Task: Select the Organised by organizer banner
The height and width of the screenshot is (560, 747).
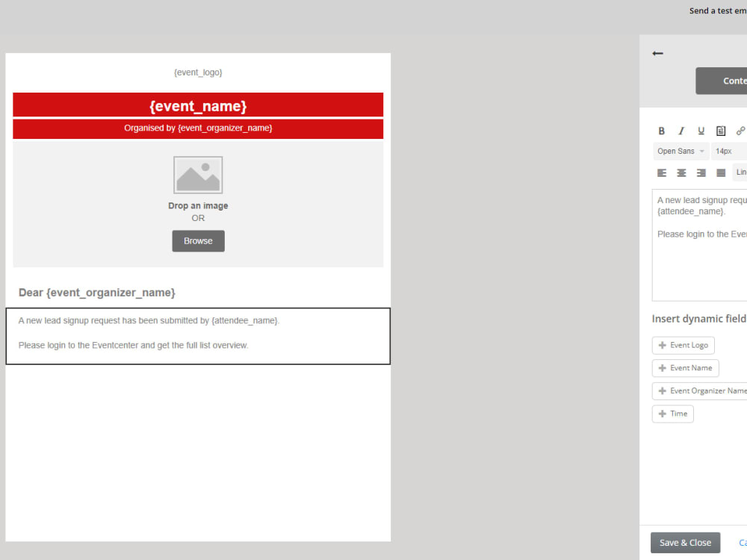Action: click(x=198, y=128)
